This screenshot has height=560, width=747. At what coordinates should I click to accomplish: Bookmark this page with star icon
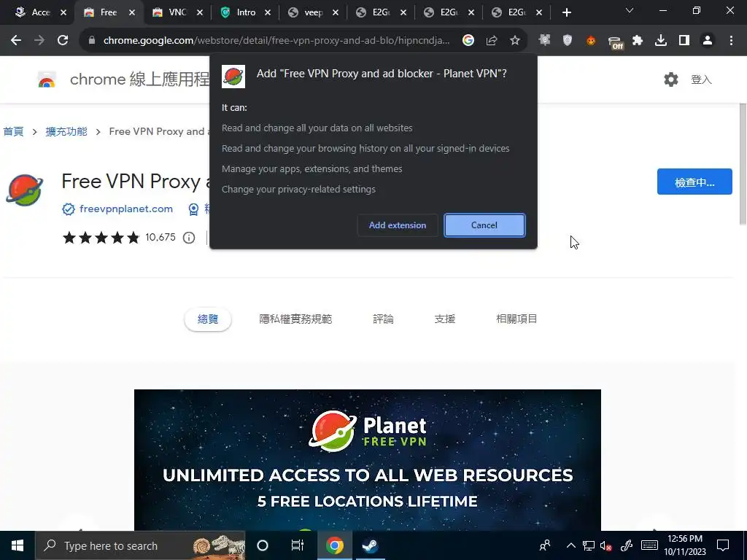click(514, 41)
